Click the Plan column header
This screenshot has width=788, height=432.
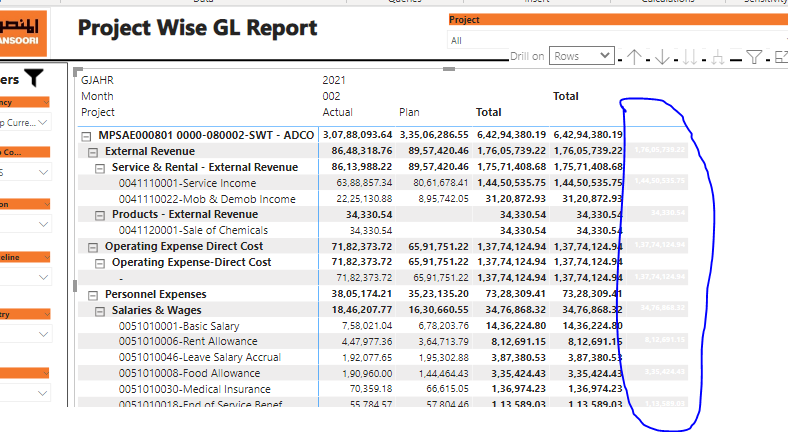coord(409,112)
